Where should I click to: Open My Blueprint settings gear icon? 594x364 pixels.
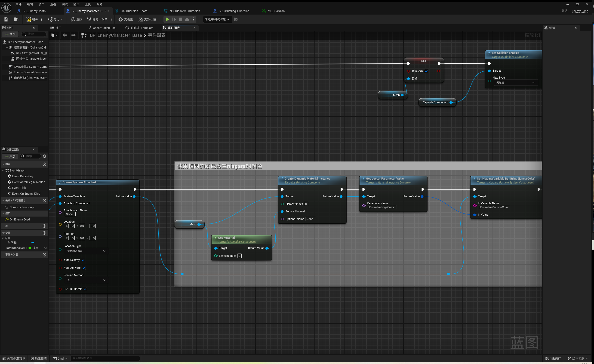coord(44,156)
